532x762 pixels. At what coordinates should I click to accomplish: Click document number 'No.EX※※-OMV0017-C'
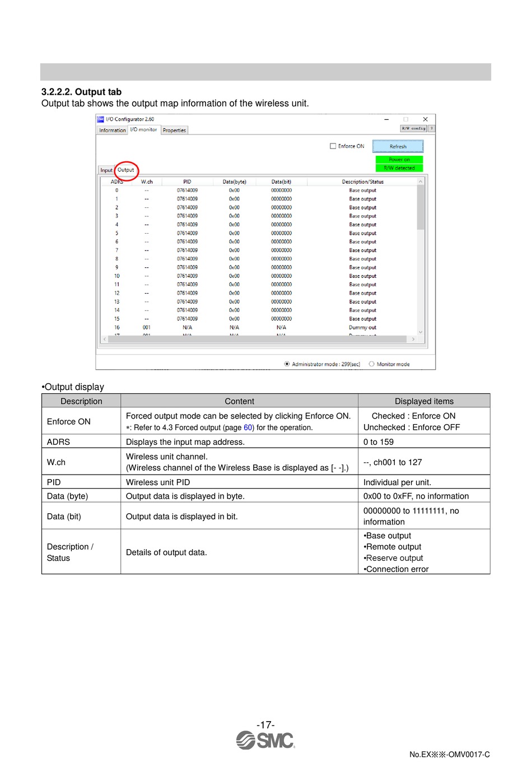click(450, 754)
